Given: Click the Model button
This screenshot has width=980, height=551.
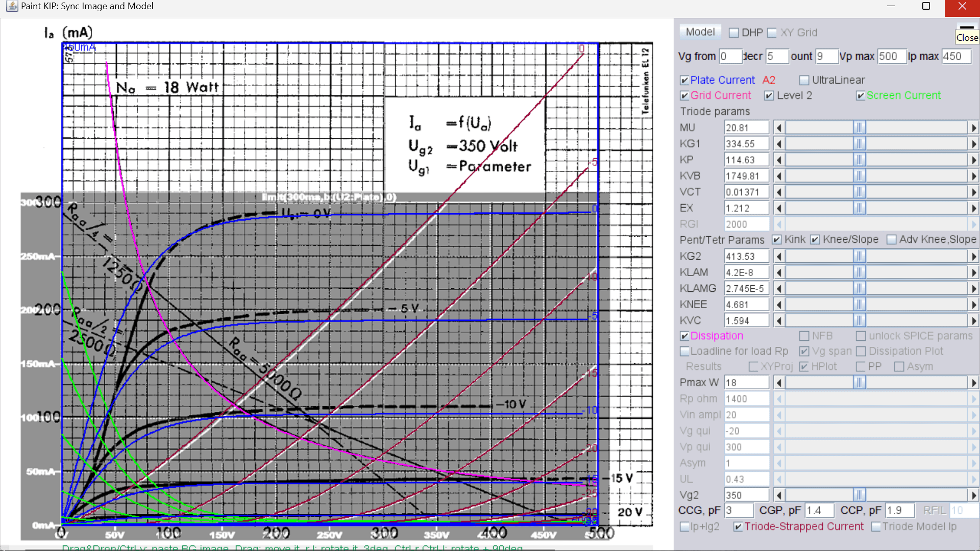Looking at the screenshot, I should (700, 32).
